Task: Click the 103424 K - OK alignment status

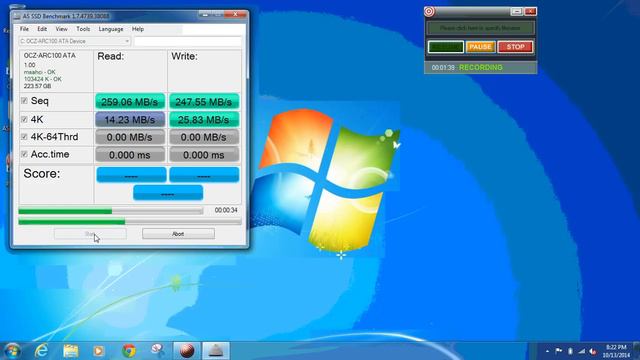Action: pyautogui.click(x=43, y=79)
